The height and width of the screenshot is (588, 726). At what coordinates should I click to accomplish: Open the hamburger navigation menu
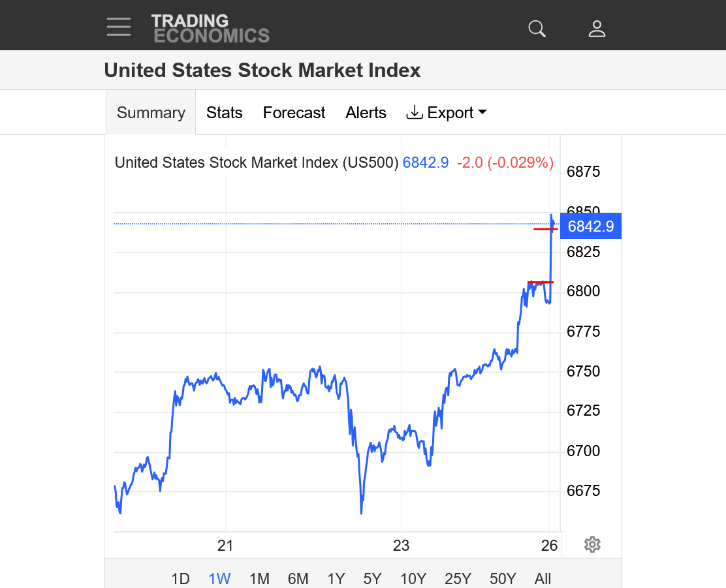tap(119, 27)
